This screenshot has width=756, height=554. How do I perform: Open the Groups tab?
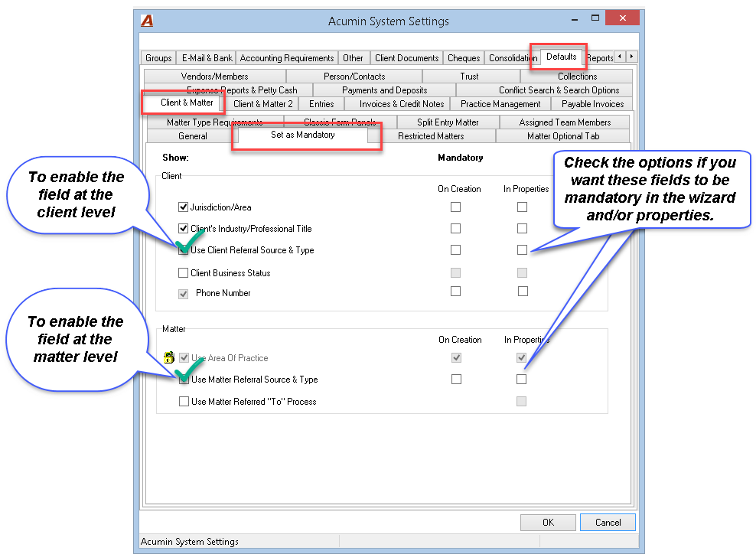point(158,58)
